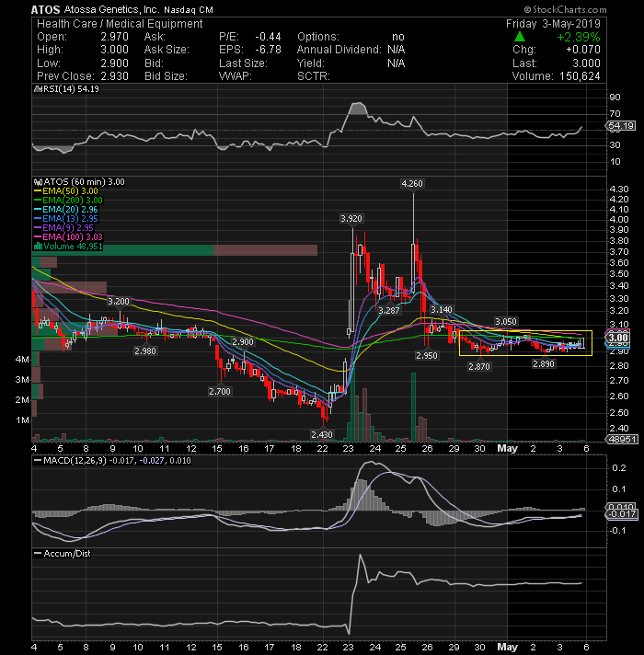Select the Open value 2.970
The image size is (644, 655).
114,37
